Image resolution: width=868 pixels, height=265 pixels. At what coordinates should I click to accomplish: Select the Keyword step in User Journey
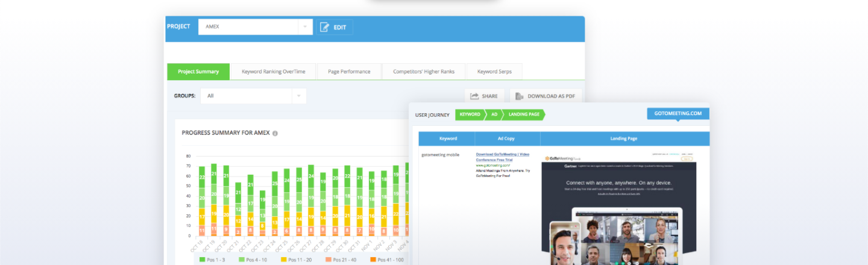point(470,114)
